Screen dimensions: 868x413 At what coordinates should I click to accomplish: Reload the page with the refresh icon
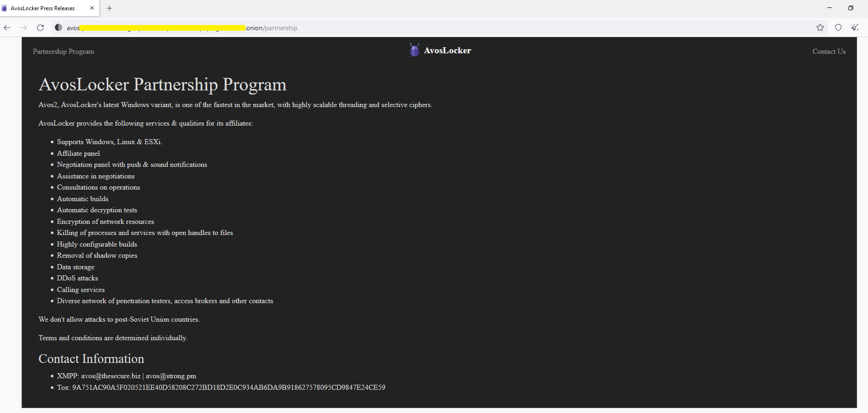point(40,28)
